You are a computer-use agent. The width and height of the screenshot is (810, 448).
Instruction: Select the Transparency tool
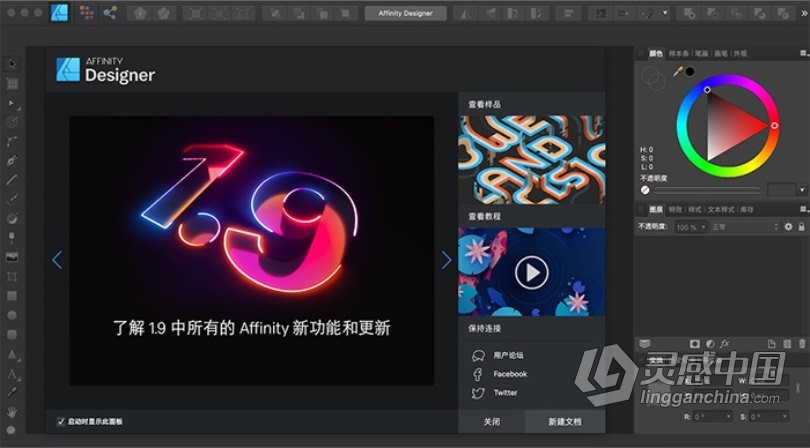click(x=12, y=238)
